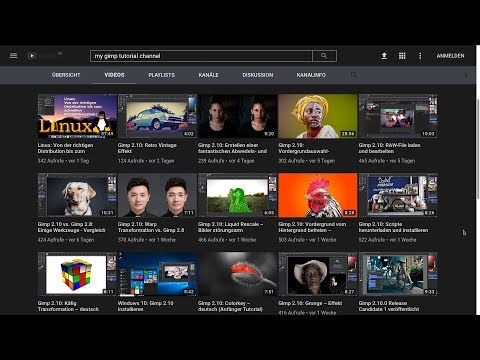Click title 'Gimp 2.10: Käfig Transformation'

(x=68, y=306)
